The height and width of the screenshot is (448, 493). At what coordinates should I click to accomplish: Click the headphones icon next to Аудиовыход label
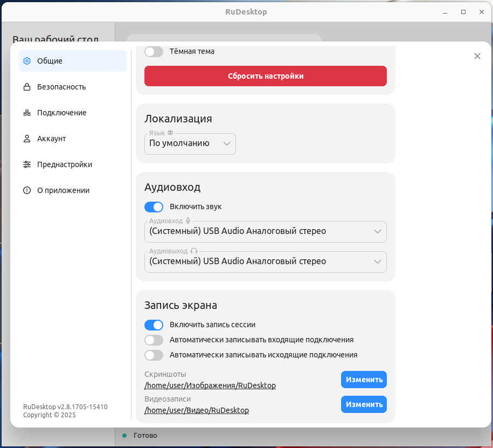pyautogui.click(x=194, y=251)
